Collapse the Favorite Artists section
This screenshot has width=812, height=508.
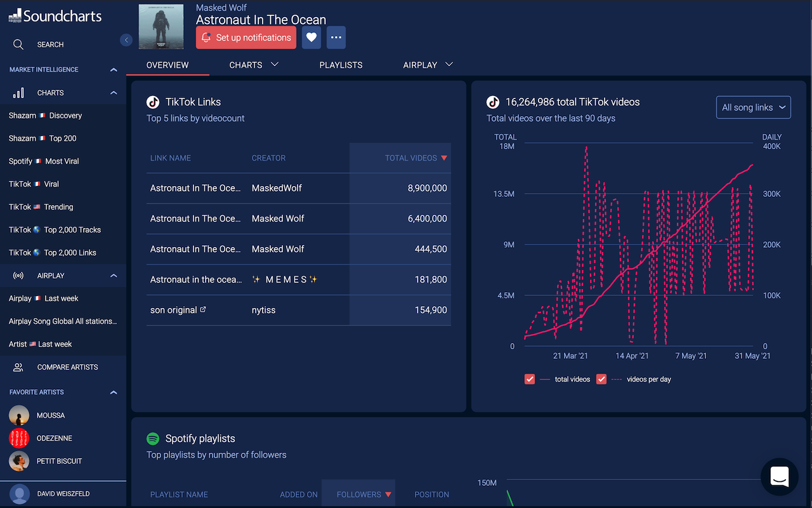pyautogui.click(x=114, y=392)
